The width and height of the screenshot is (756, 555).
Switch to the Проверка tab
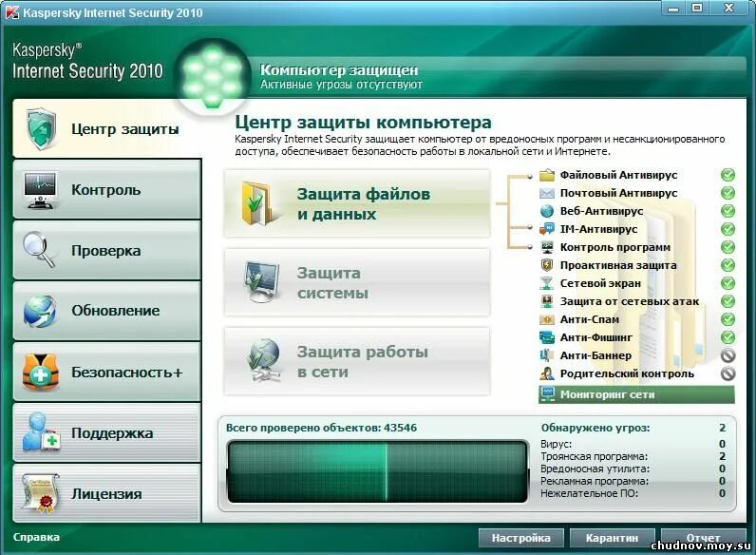click(x=107, y=250)
